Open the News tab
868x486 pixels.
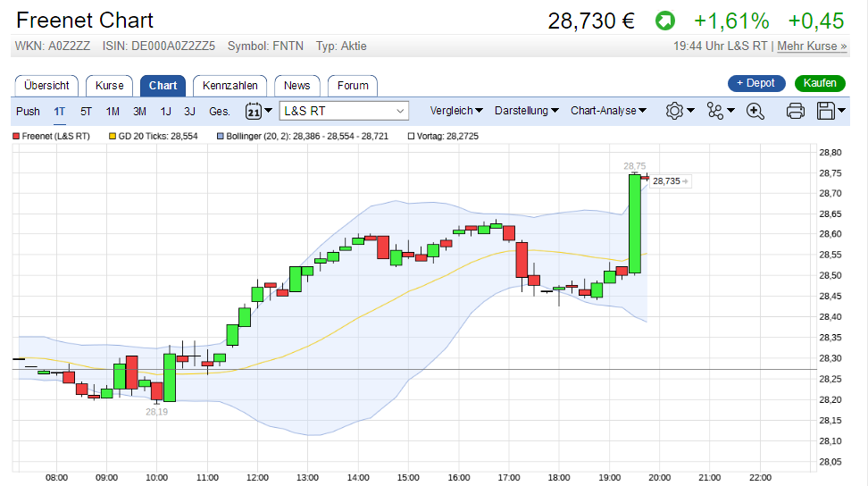(297, 86)
